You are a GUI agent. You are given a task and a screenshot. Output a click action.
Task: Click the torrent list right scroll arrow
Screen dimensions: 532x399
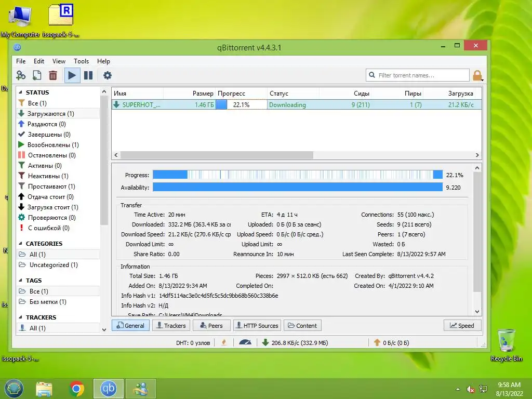click(477, 155)
